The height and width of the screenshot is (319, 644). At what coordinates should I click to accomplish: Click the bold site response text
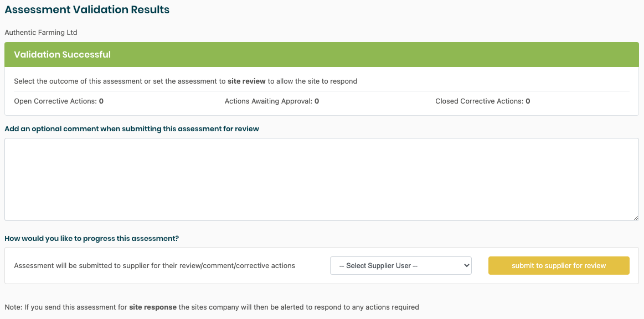coord(153,307)
